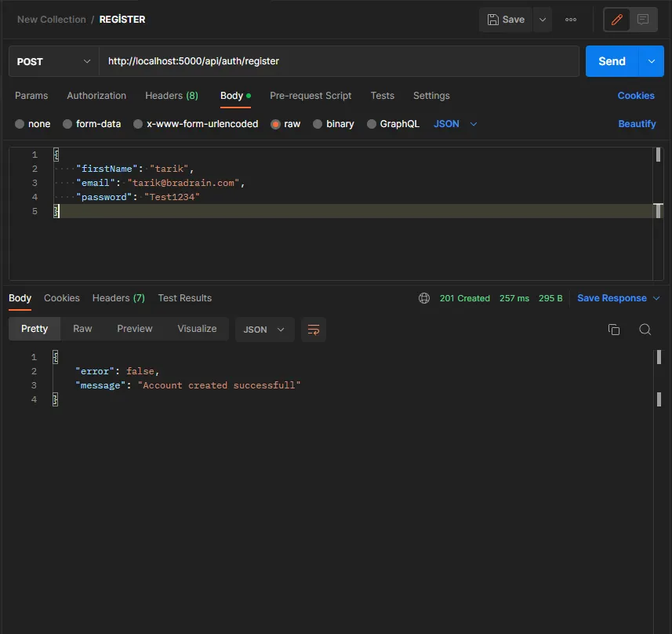The width and height of the screenshot is (672, 634).
Task: Open the Params tab
Action: click(31, 96)
